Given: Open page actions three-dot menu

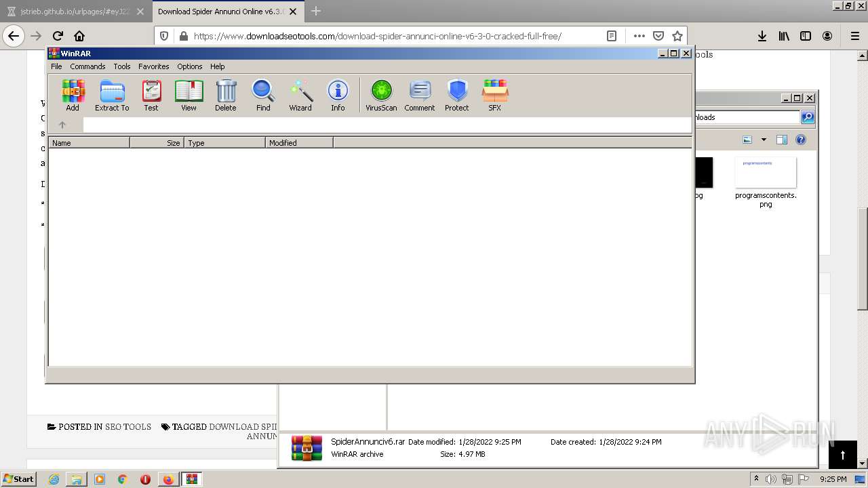Looking at the screenshot, I should (x=639, y=36).
